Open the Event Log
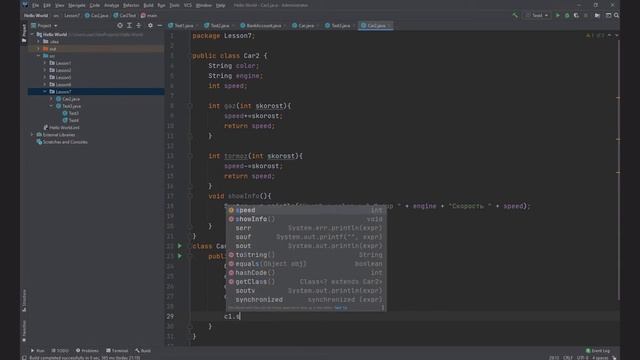Screen dimensions: 640x360 coord(598,351)
